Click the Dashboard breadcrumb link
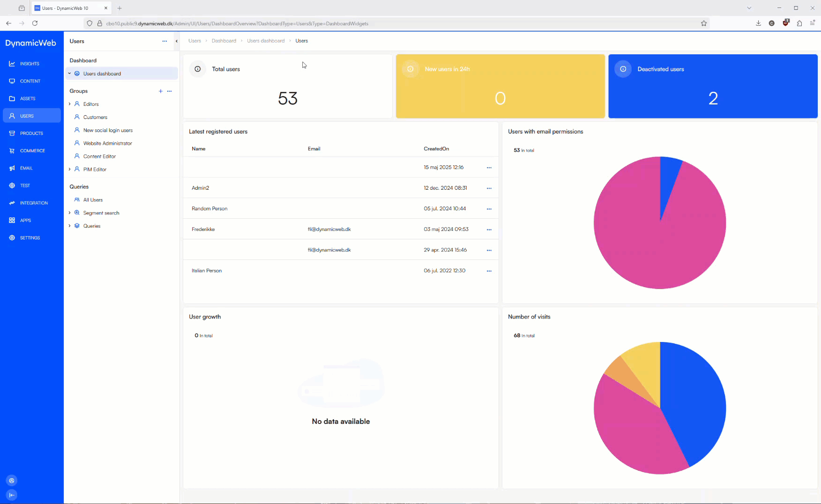This screenshot has height=504, width=821. tap(224, 41)
